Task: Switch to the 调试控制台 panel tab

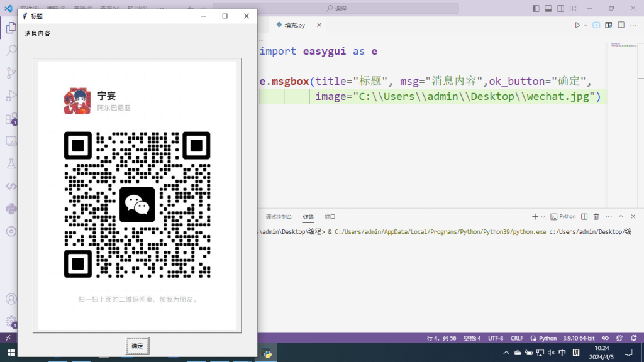Action: click(x=279, y=217)
